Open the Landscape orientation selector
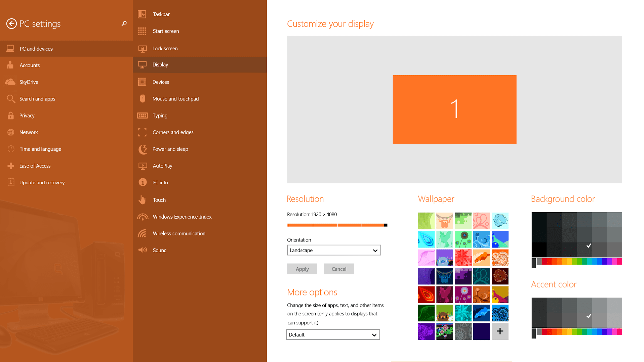Image resolution: width=644 pixels, height=362 pixels. (x=334, y=250)
